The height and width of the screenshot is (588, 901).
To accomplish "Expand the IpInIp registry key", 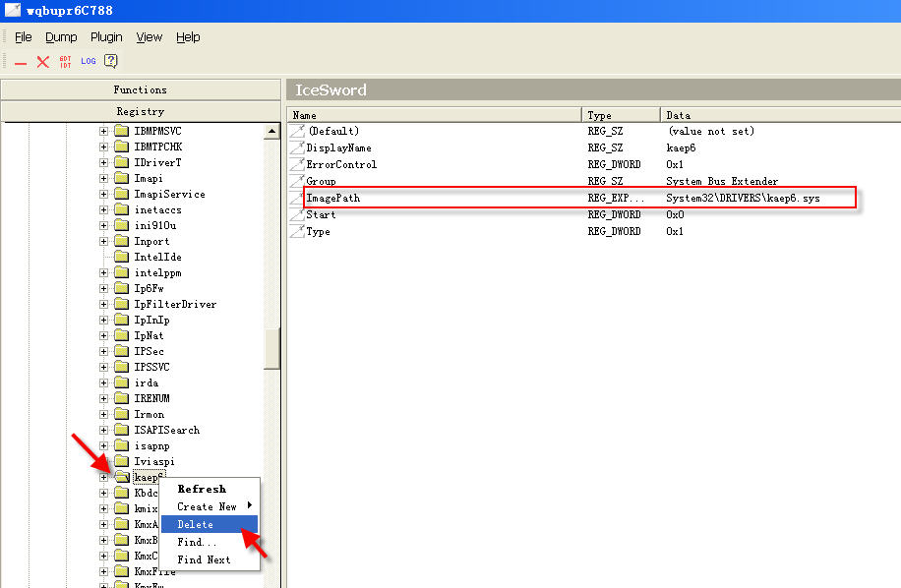I will coord(103,320).
